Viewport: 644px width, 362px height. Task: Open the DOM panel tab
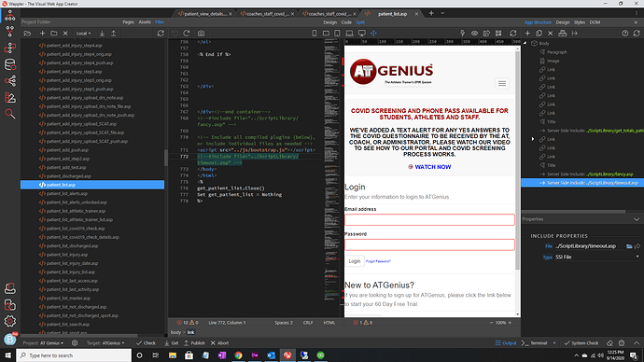[x=595, y=22]
